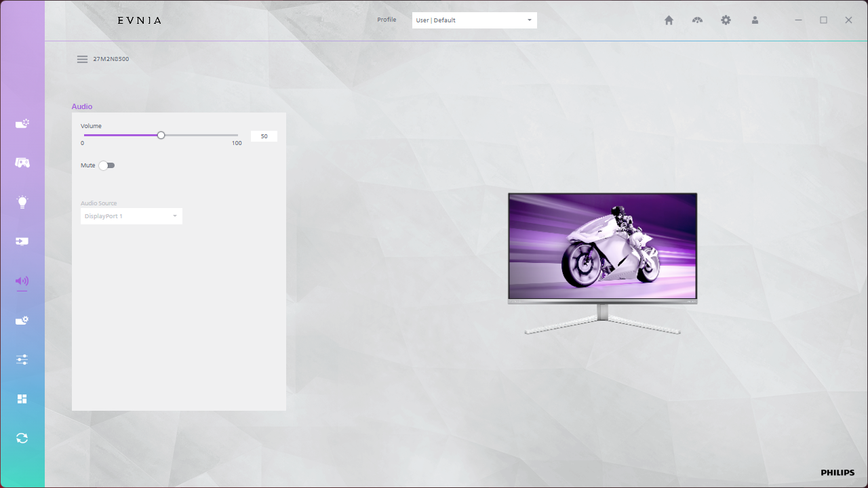868x488 pixels.
Task: Minimize the Evnia window
Action: click(x=799, y=20)
